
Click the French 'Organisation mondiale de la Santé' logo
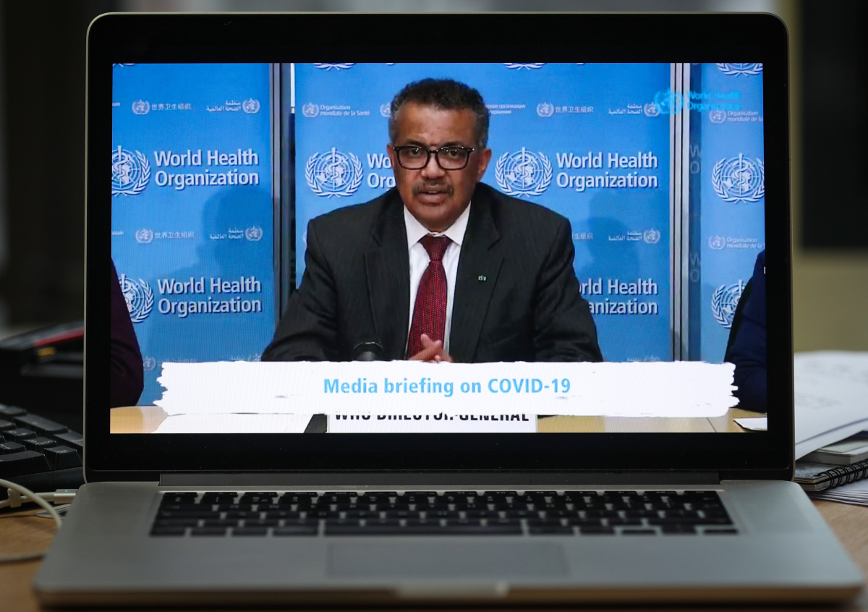coord(335,110)
